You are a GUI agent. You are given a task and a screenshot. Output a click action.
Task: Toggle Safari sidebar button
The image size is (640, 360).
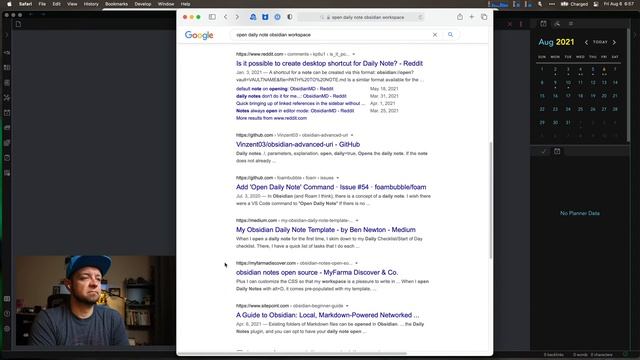coord(212,17)
